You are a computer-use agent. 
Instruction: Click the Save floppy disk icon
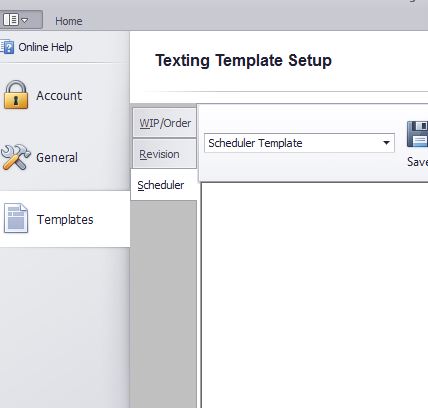click(x=417, y=134)
